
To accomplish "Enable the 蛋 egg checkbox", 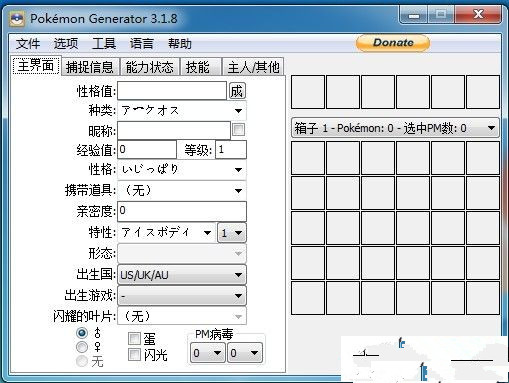I will 134,338.
